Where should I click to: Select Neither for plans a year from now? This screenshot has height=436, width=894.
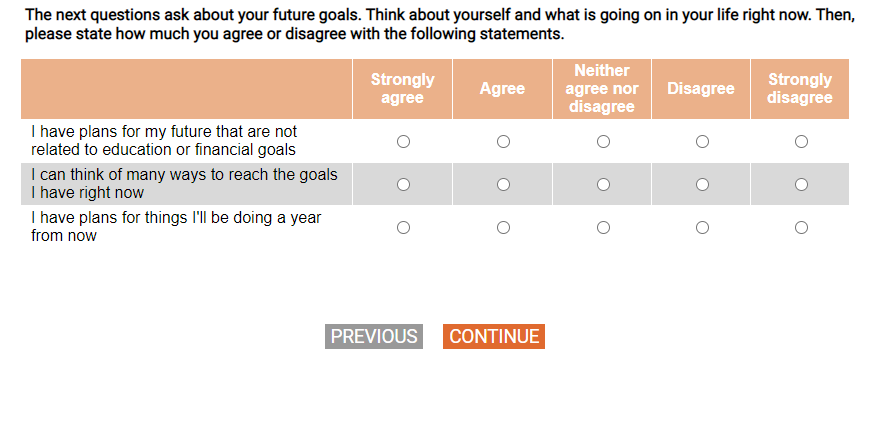click(603, 227)
